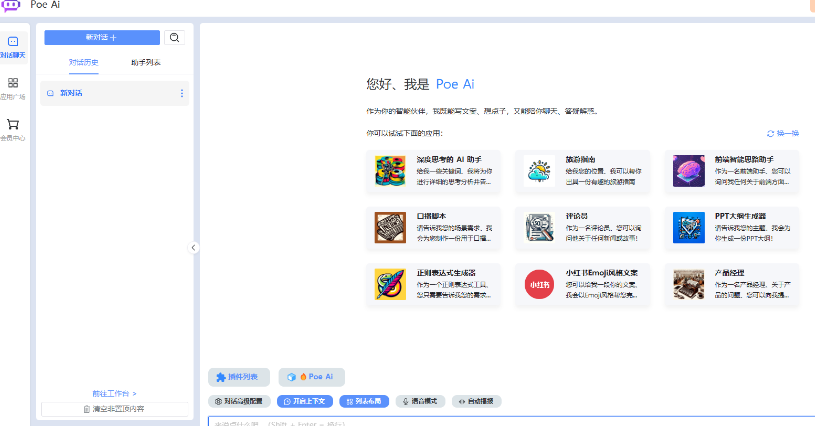Click the 前端智能思路助手 brain icon

tap(689, 171)
